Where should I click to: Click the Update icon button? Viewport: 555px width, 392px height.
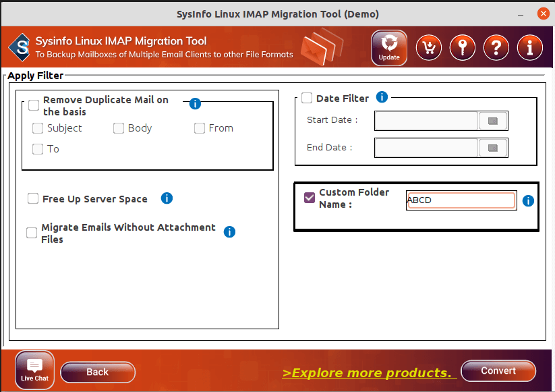point(389,48)
